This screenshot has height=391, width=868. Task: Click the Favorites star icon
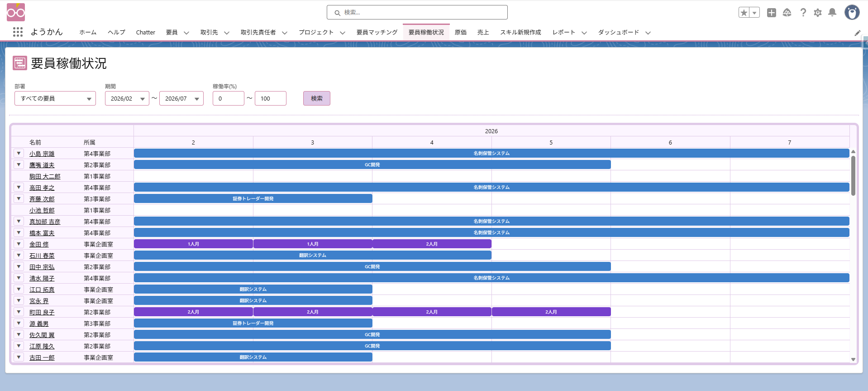point(744,13)
